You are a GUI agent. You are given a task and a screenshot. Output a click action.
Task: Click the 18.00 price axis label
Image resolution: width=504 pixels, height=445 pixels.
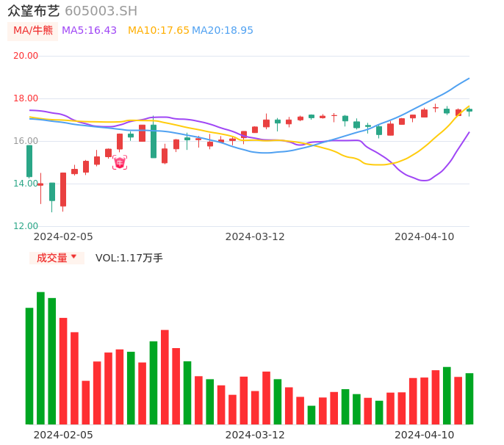[26, 98]
